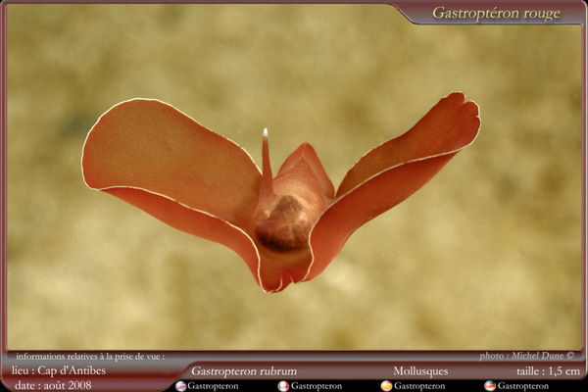Click the sea slug's dark central body
Image resolution: width=588 pixels, height=392 pixels.
pyautogui.click(x=284, y=223)
